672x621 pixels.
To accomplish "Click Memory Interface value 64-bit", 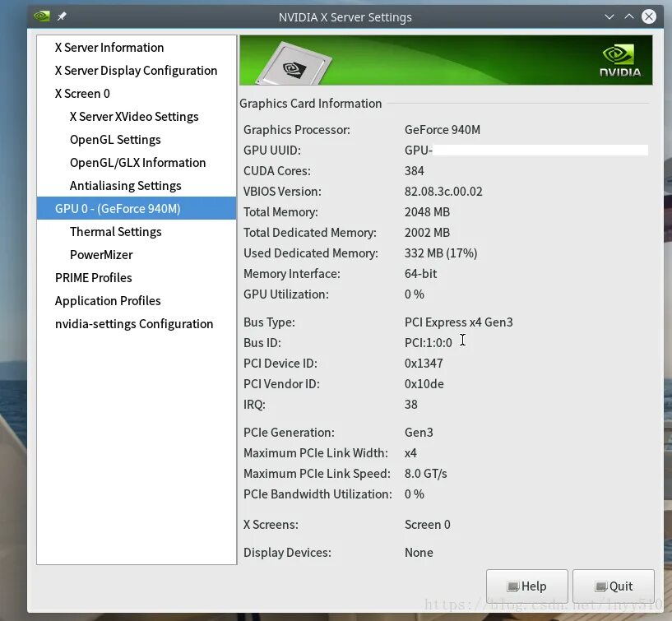I will 420,273.
